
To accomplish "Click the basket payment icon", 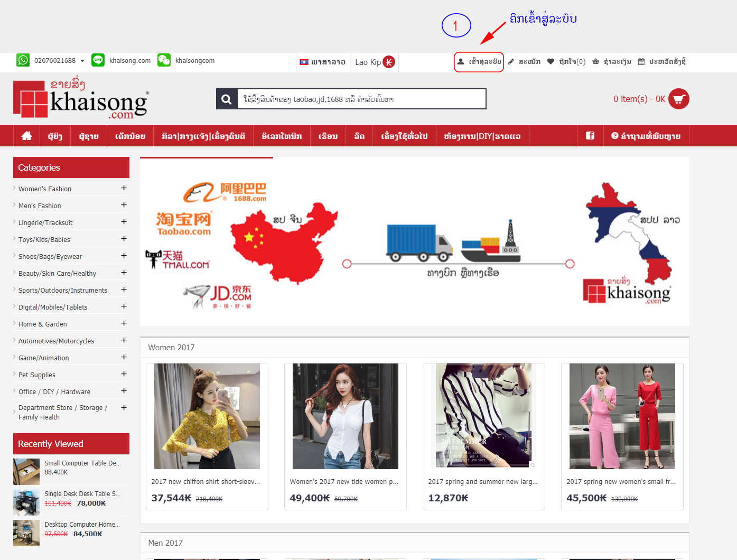I will (x=595, y=62).
